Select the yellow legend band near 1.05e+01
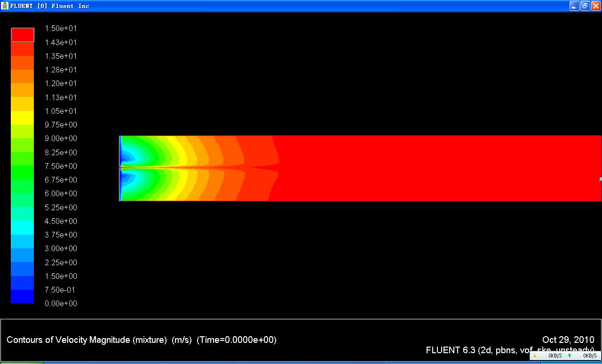 coord(23,118)
